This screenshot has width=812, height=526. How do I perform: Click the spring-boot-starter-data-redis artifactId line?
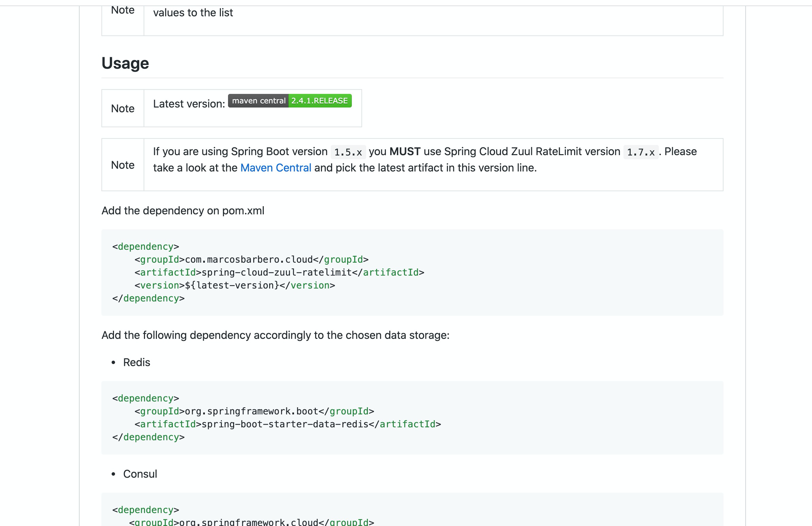point(287,424)
